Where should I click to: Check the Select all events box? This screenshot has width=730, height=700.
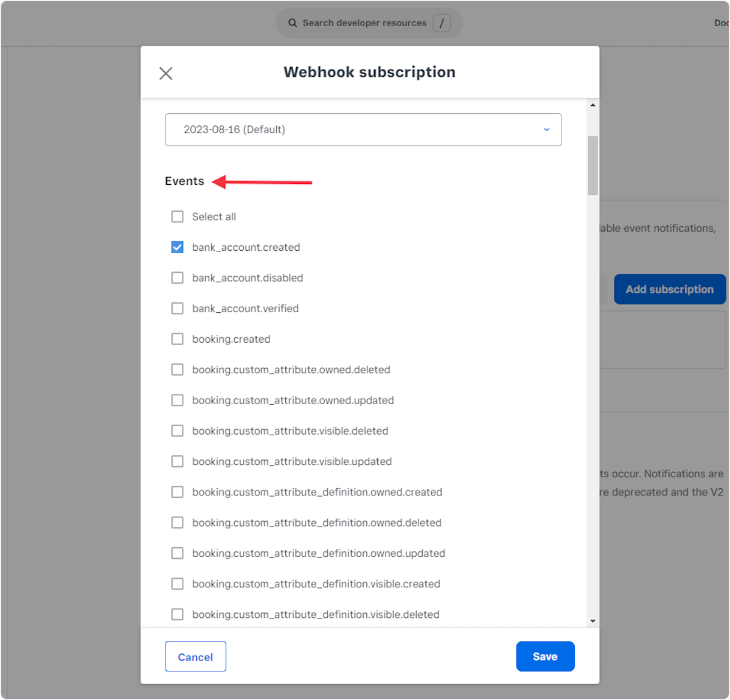pos(177,216)
